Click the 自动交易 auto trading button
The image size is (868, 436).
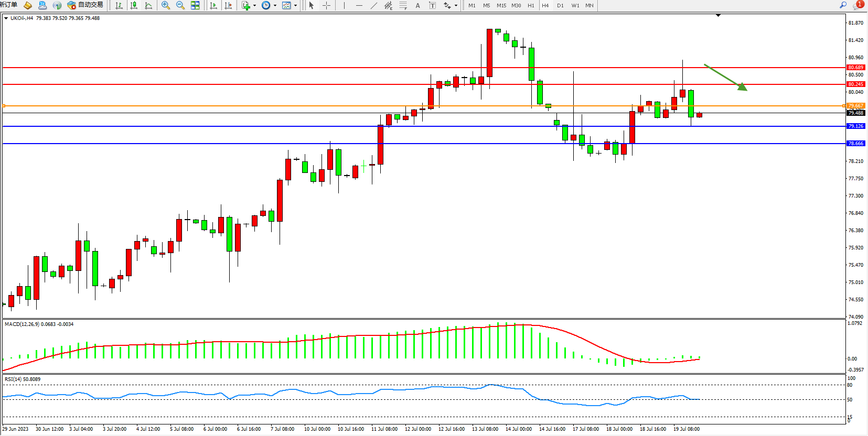[x=85, y=5]
